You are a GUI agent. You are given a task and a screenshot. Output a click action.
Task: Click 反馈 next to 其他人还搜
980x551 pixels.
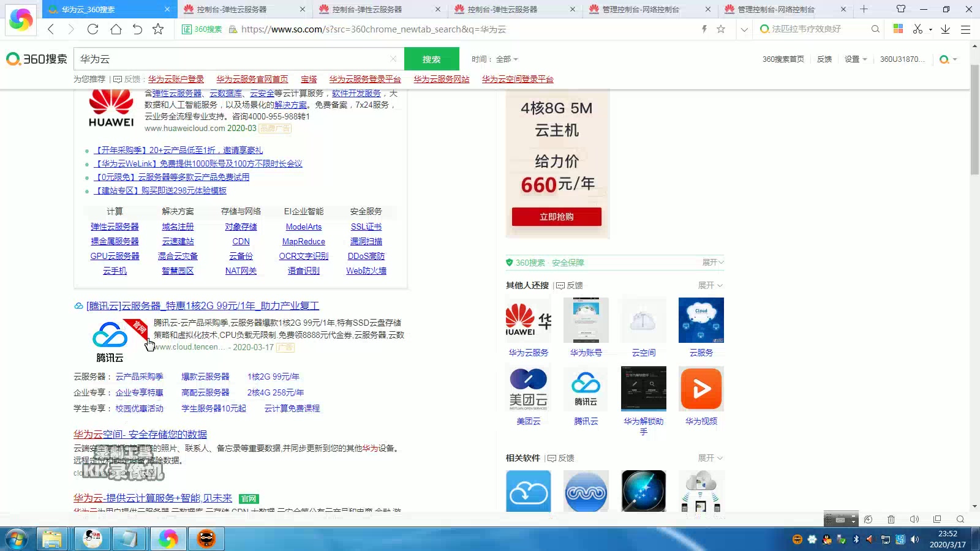pyautogui.click(x=570, y=285)
